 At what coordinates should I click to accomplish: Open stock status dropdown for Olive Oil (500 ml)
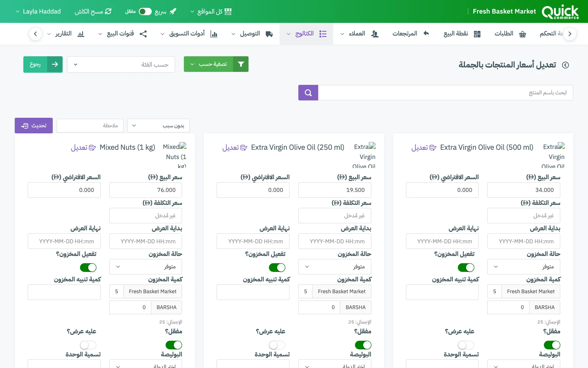524,267
